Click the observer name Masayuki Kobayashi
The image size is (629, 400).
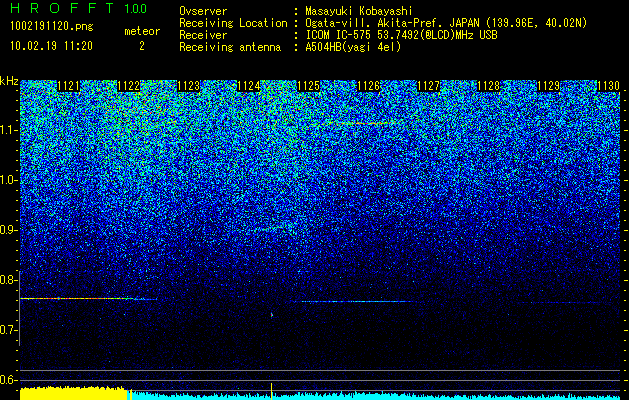359,11
